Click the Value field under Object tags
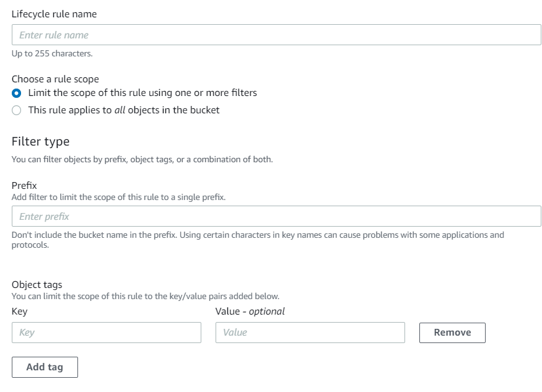This screenshot has width=542, height=392. pos(310,333)
